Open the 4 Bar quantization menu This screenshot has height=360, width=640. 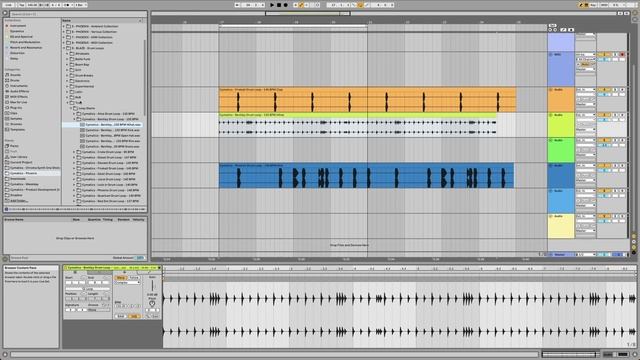tap(80, 5)
